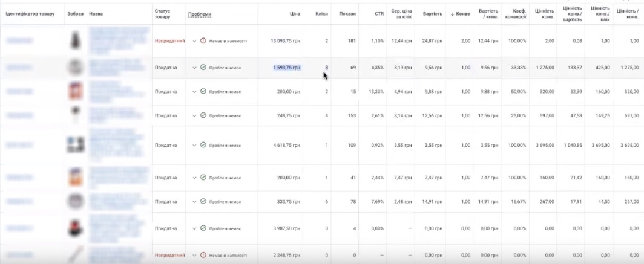Click the Проблеми column header
This screenshot has width=644, height=264.
(x=200, y=14)
